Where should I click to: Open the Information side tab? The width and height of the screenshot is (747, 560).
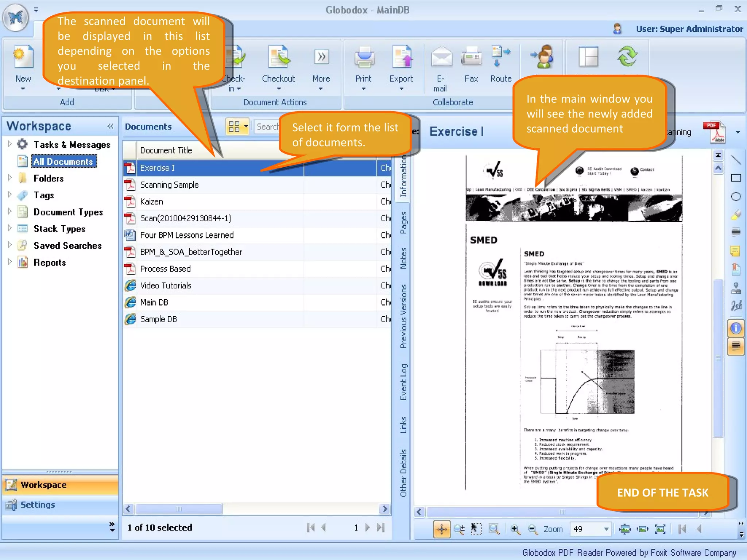(x=403, y=176)
